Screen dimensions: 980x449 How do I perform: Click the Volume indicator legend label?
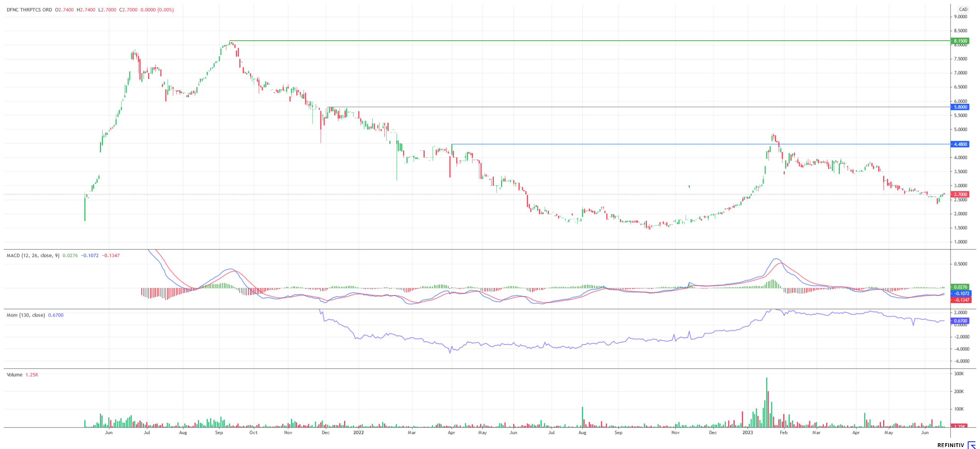pos(15,375)
